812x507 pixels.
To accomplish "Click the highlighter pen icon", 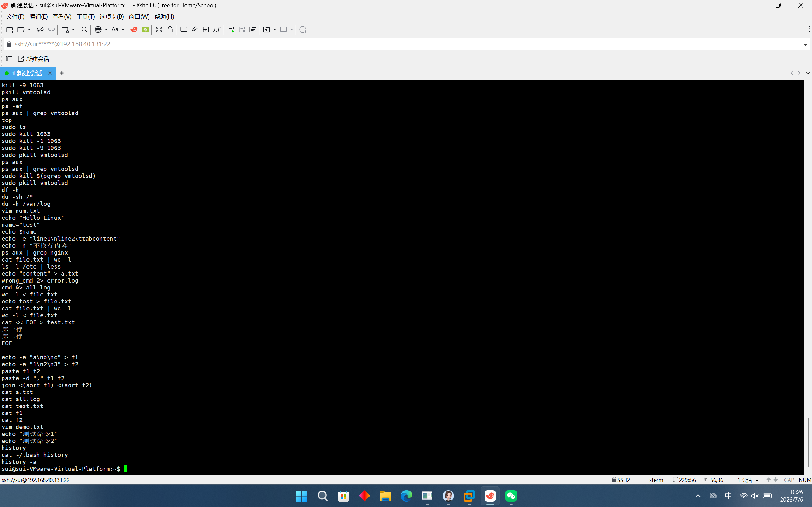I will pos(195,29).
